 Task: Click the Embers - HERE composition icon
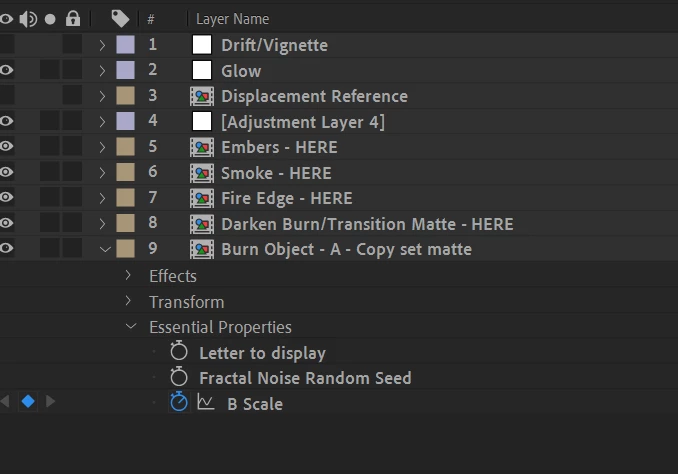pos(201,147)
